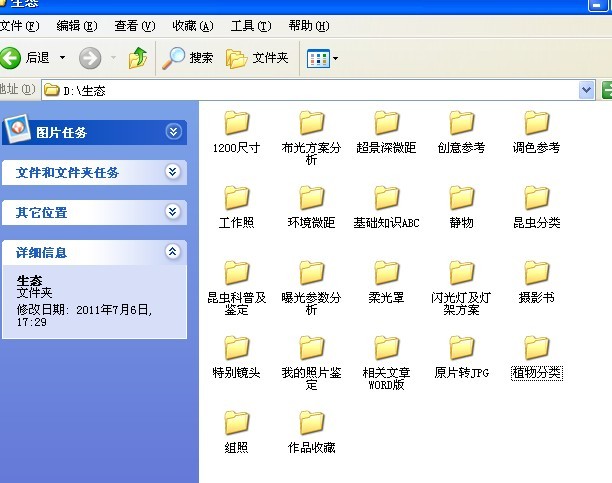Open the 1200尺寸 folder icon
The image size is (612, 483).
point(237,123)
